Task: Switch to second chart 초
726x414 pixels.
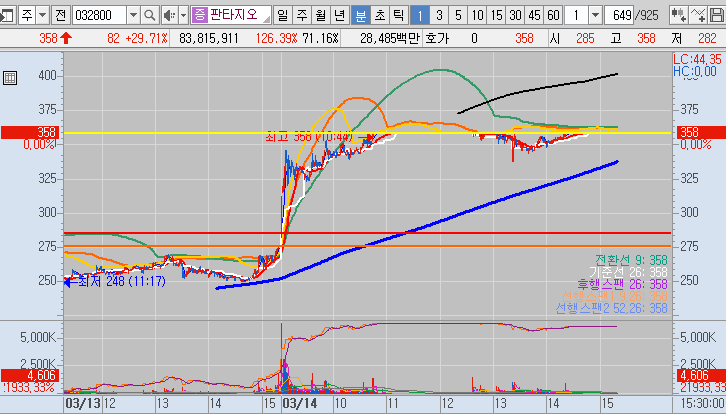Action: 379,16
